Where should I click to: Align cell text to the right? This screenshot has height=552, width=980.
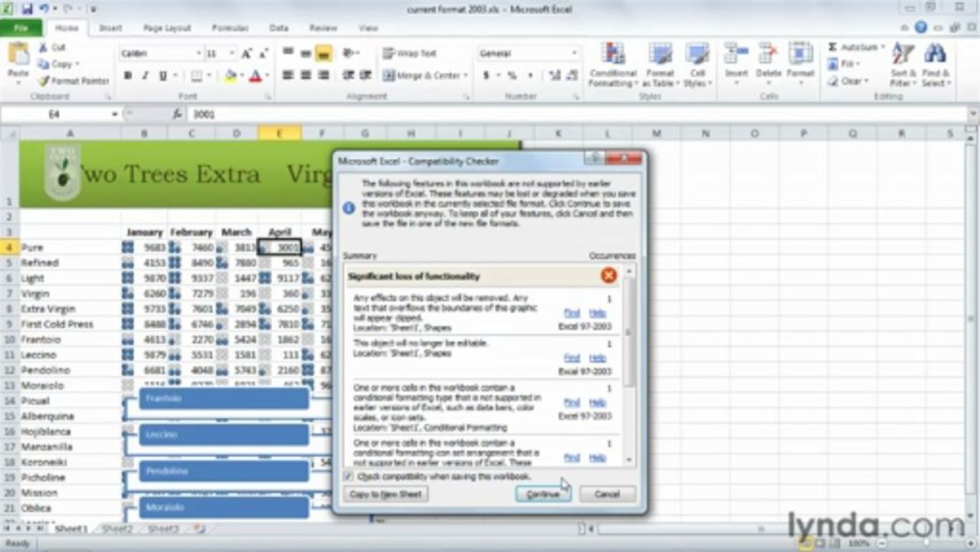[323, 75]
